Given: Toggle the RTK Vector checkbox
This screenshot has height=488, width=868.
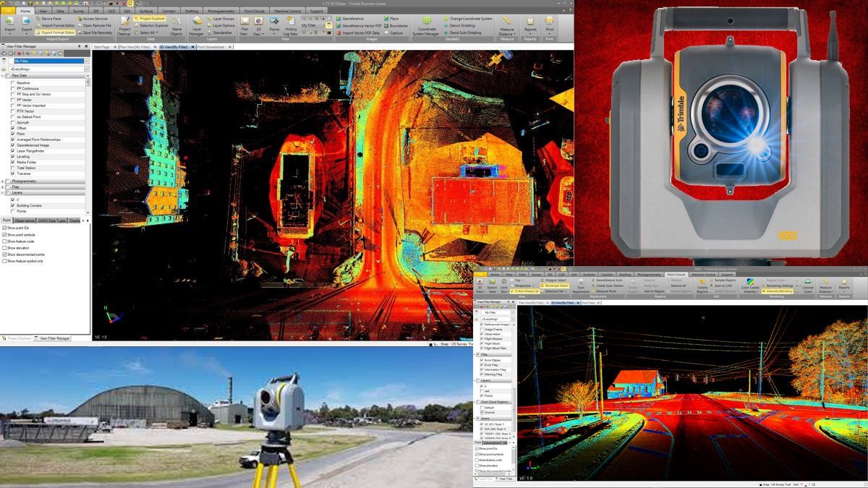Looking at the screenshot, I should coord(12,111).
